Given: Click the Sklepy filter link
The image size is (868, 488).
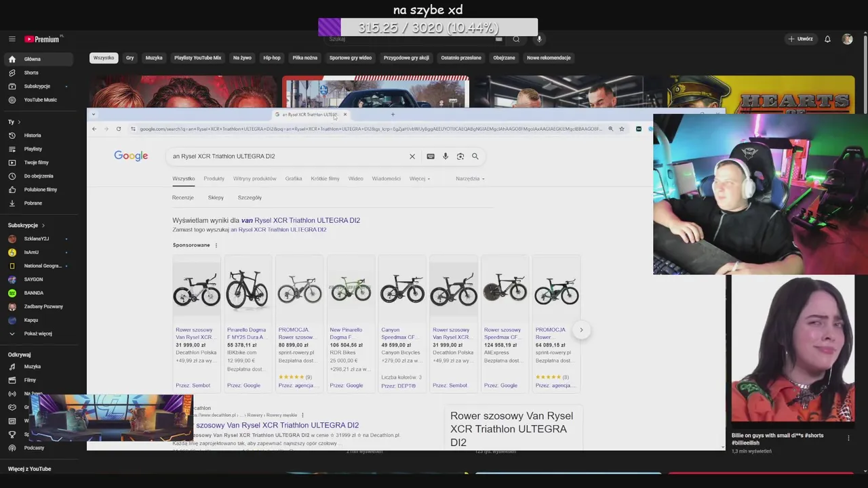Looking at the screenshot, I should [x=216, y=198].
